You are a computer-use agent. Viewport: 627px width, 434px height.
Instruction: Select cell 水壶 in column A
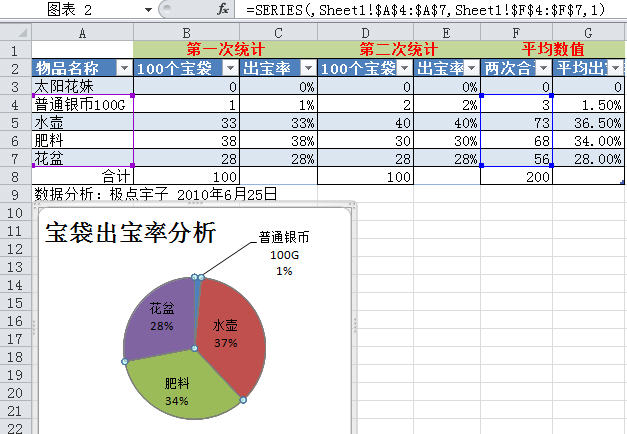click(x=82, y=122)
